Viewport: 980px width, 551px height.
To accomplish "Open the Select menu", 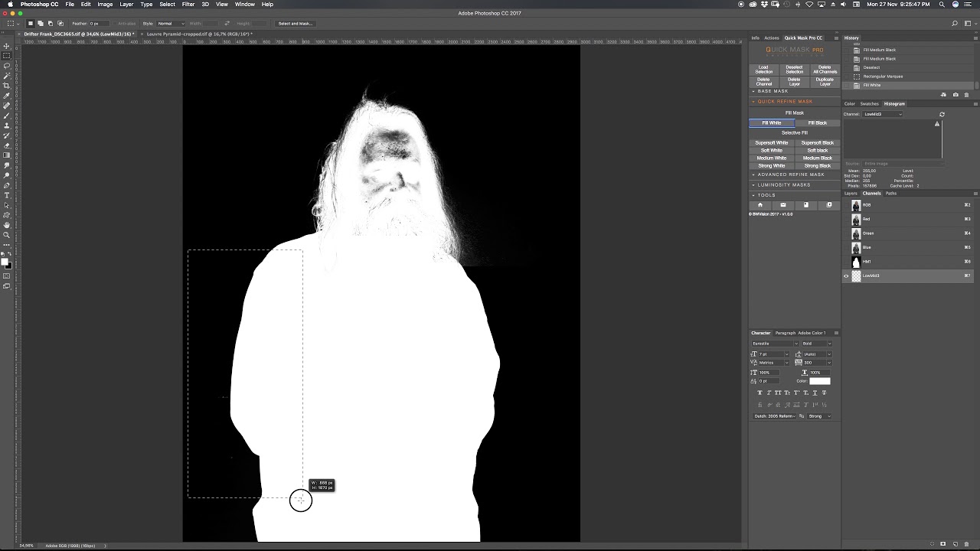I will pyautogui.click(x=167, y=4).
